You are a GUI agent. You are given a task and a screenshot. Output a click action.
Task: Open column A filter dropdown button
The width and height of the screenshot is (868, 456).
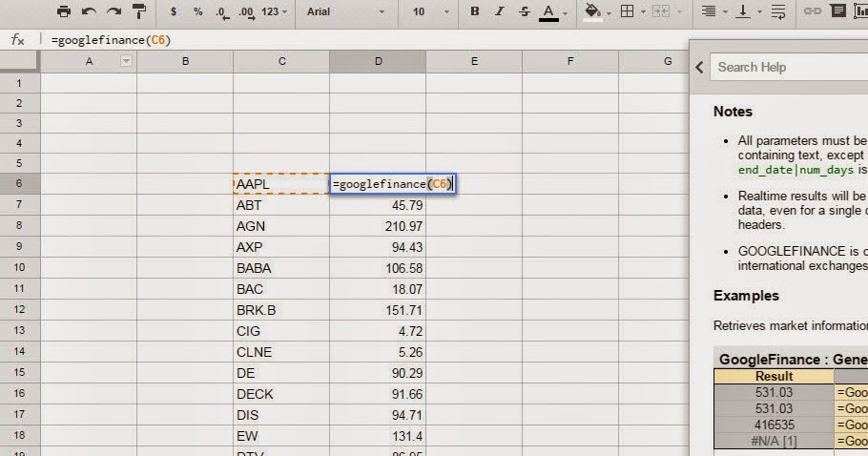point(126,61)
